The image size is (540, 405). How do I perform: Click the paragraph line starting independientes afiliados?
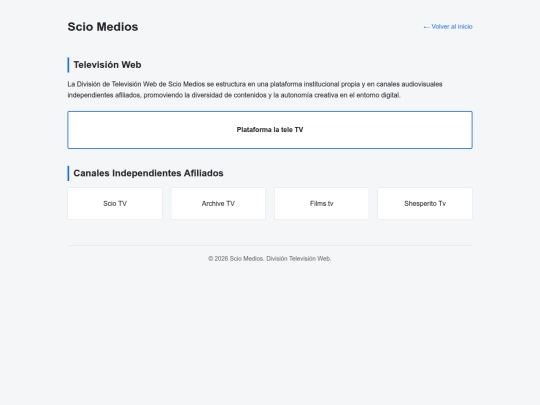coord(234,95)
